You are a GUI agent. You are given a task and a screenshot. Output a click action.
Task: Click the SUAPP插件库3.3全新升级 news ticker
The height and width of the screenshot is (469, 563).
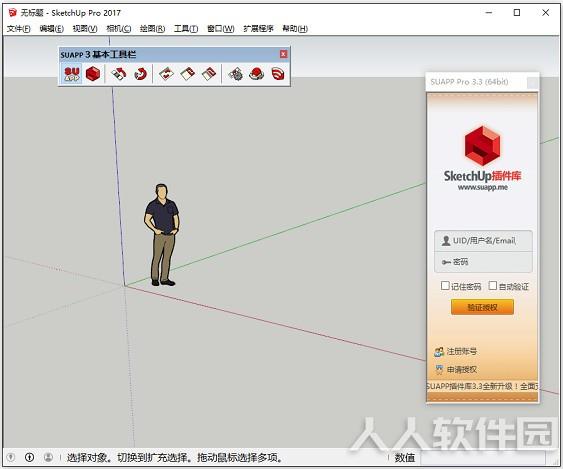pos(482,386)
